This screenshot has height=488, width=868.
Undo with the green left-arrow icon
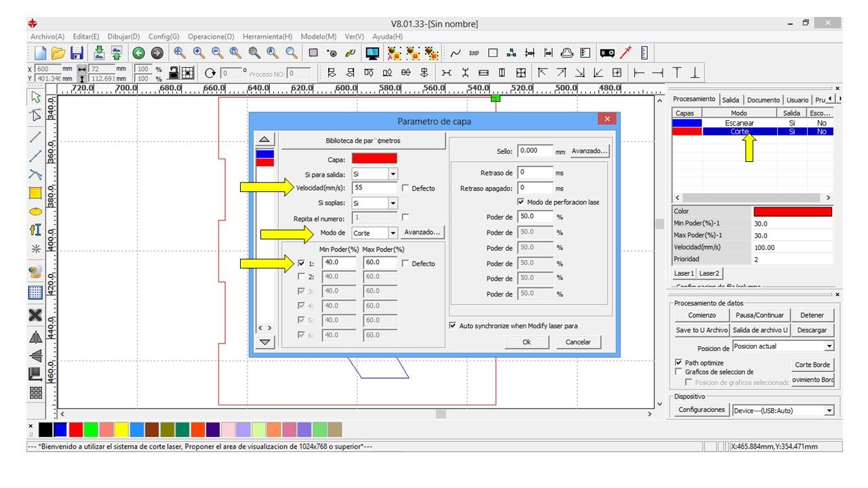(x=138, y=53)
